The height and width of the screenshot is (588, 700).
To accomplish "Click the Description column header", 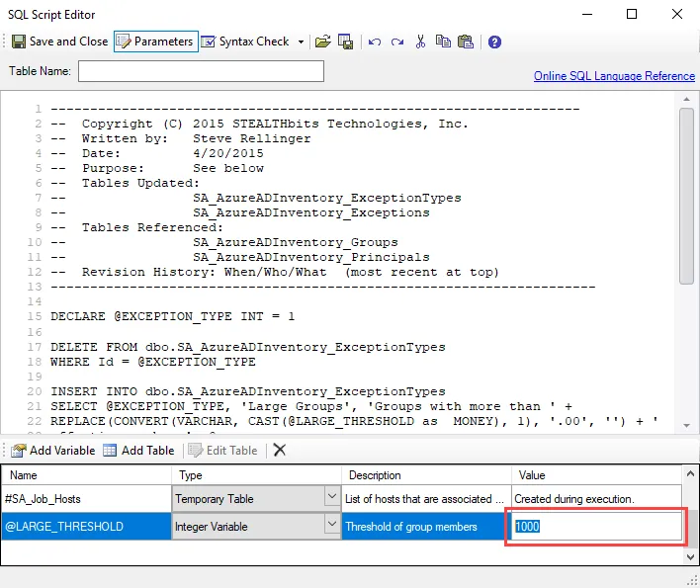I will (426, 475).
